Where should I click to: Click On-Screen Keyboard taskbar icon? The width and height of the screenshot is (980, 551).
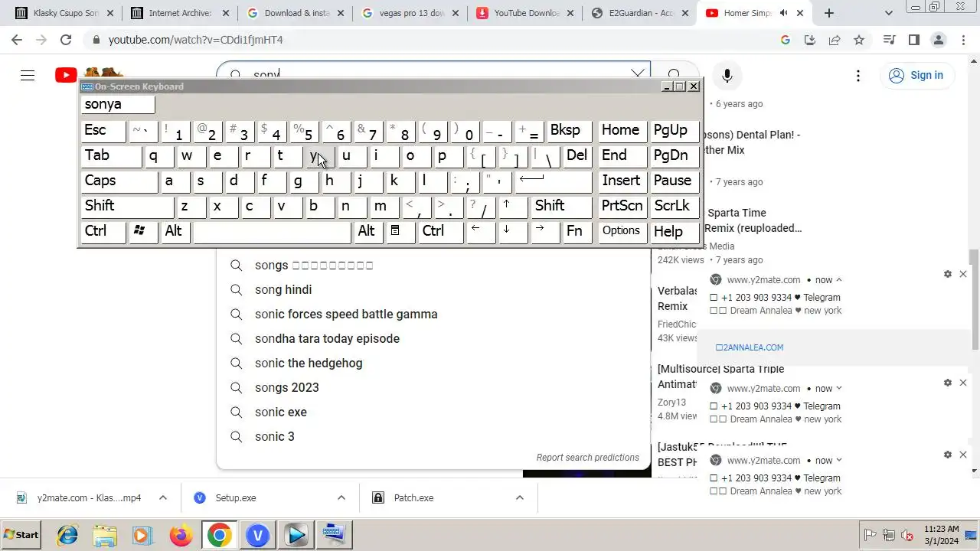(x=334, y=535)
